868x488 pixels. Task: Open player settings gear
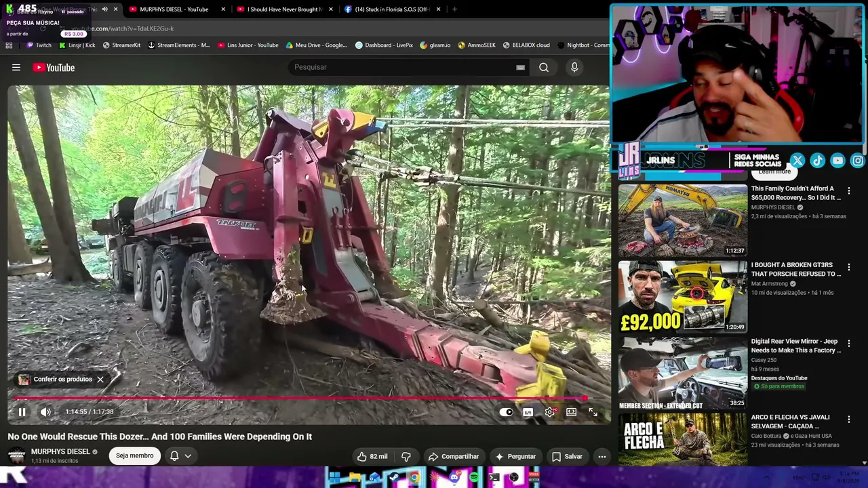tap(550, 412)
